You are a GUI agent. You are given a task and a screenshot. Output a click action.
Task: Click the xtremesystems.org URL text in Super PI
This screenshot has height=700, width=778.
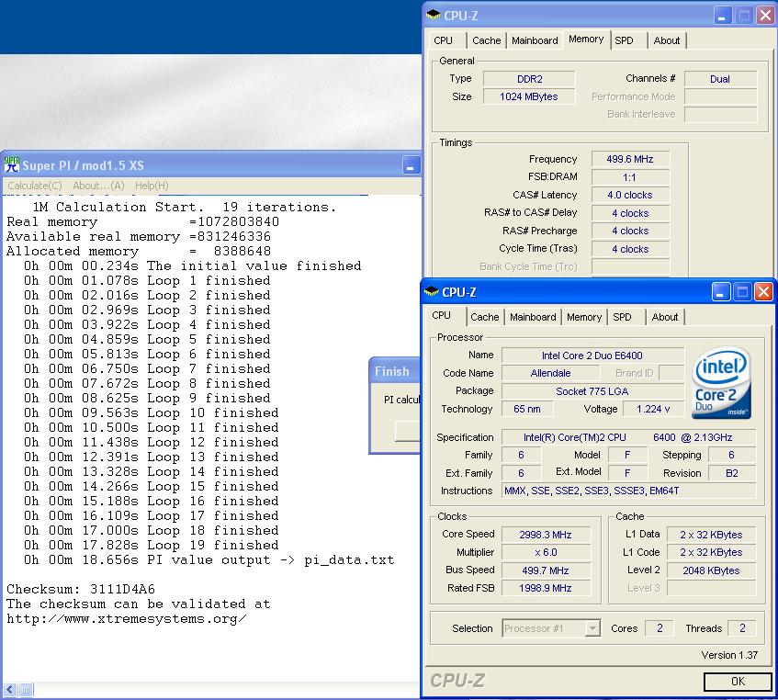127,618
